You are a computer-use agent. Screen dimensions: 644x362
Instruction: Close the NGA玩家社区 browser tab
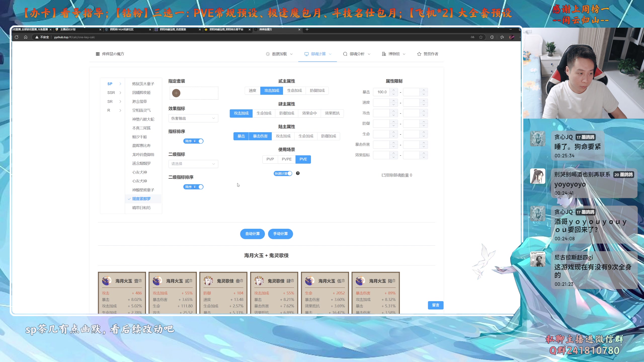point(150,29)
